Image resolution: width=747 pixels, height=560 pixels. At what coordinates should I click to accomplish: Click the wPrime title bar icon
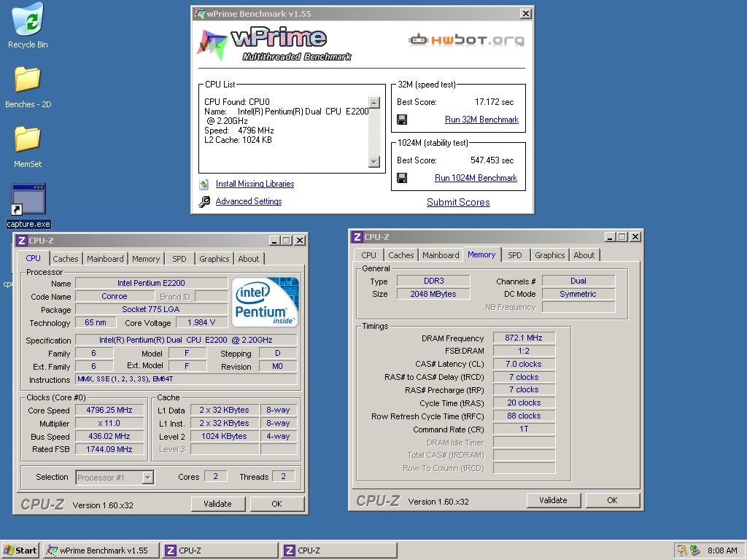[200, 14]
